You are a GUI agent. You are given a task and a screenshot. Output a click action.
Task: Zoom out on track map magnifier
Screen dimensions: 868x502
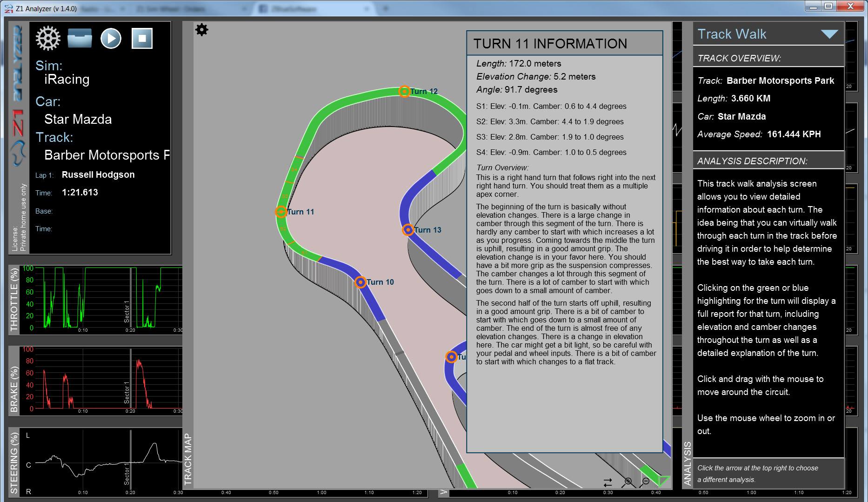point(645,482)
